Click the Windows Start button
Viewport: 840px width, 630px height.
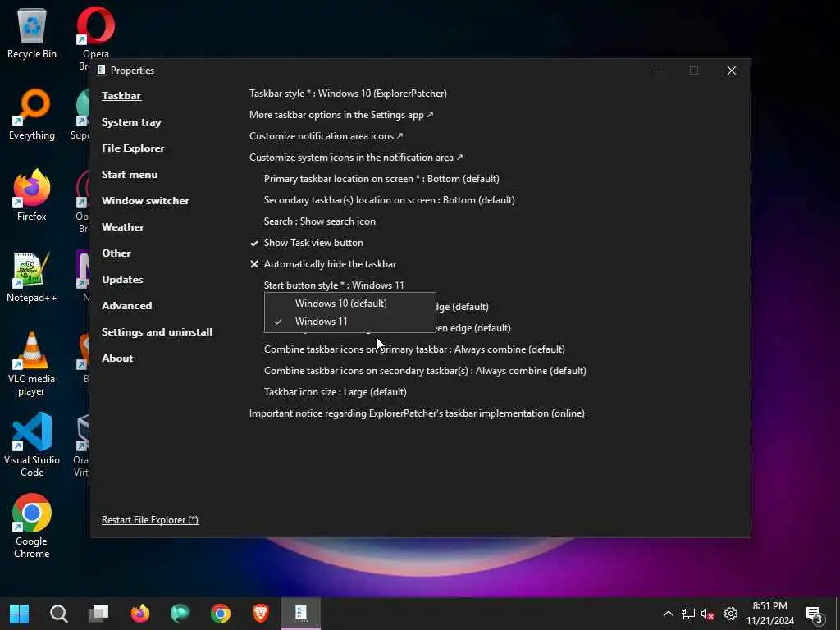(x=20, y=614)
